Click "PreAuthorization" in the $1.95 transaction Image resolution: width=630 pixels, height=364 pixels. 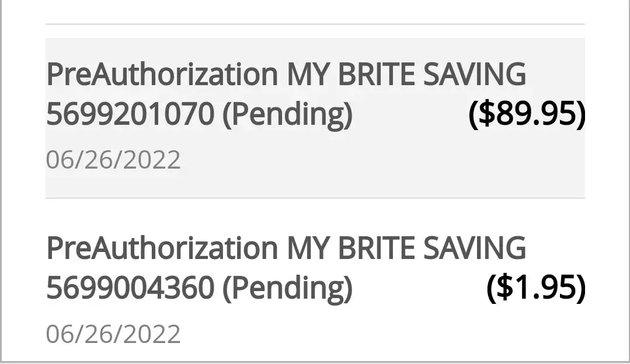(x=162, y=248)
